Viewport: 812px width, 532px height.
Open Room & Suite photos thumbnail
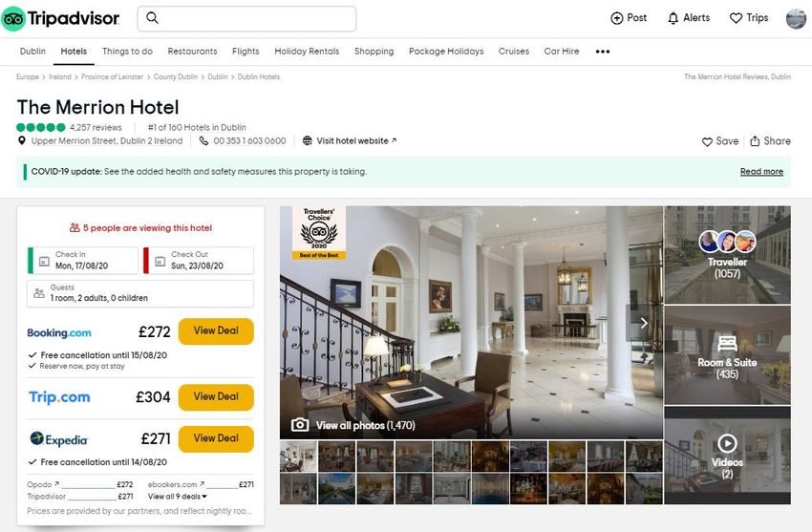(x=727, y=355)
